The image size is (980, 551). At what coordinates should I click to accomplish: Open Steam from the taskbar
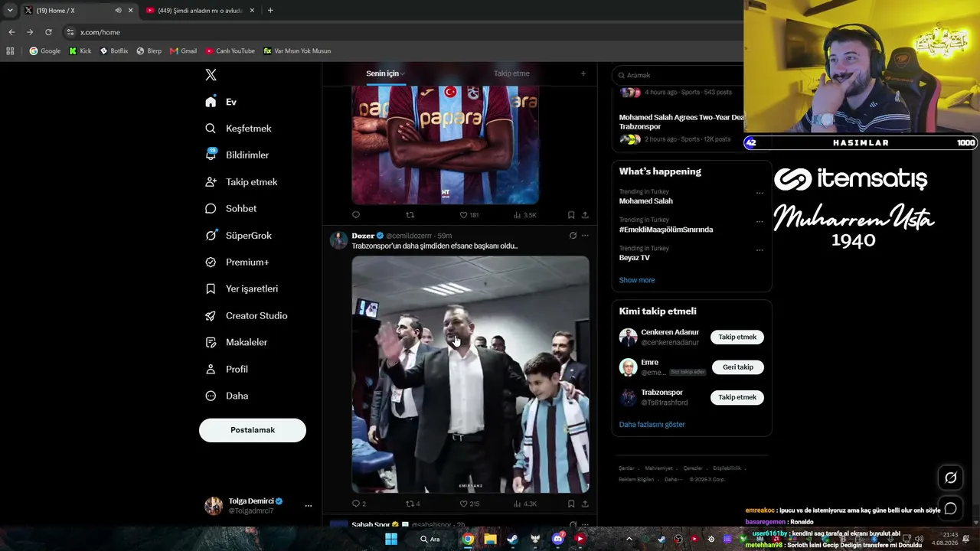pyautogui.click(x=512, y=539)
